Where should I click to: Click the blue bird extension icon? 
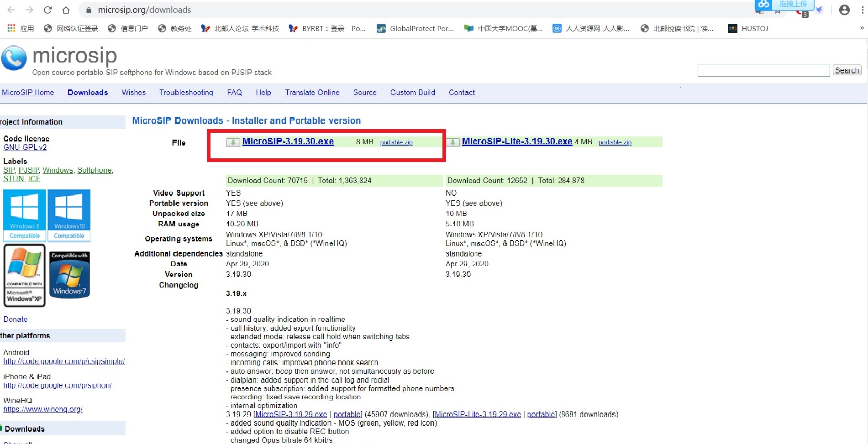(819, 10)
